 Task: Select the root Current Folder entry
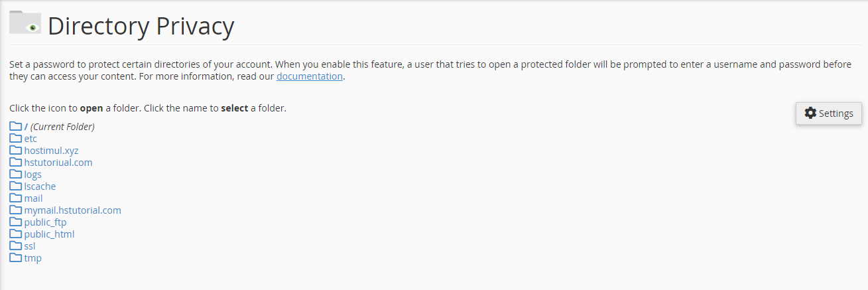[60, 127]
